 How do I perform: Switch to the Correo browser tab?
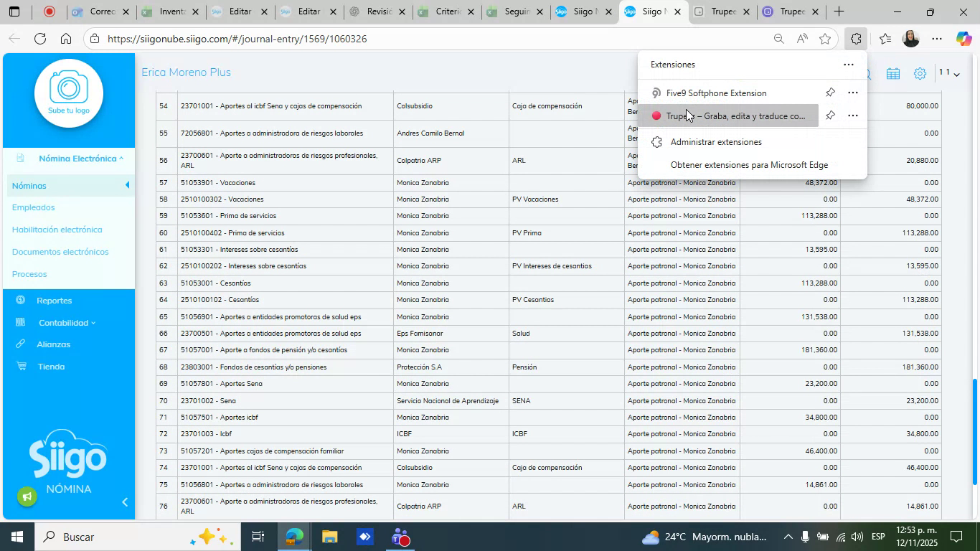pyautogui.click(x=100, y=11)
